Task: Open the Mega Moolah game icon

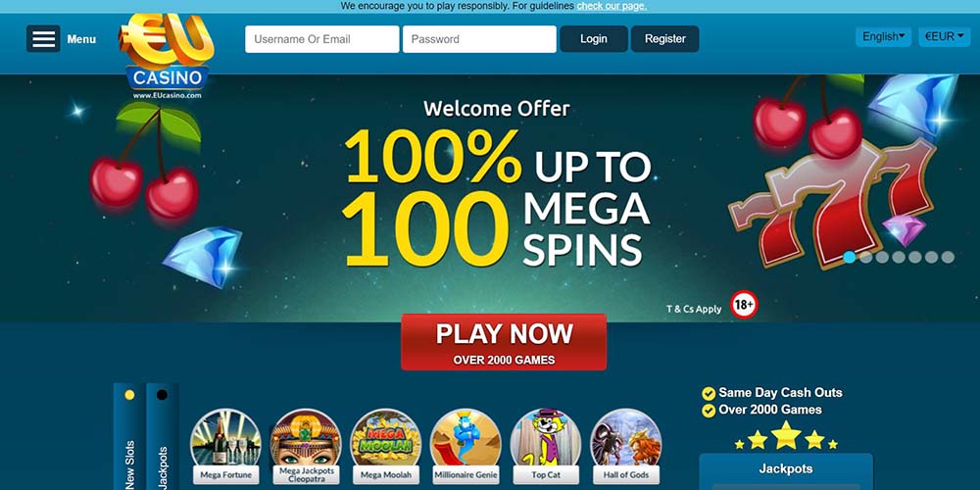Action: click(x=385, y=437)
